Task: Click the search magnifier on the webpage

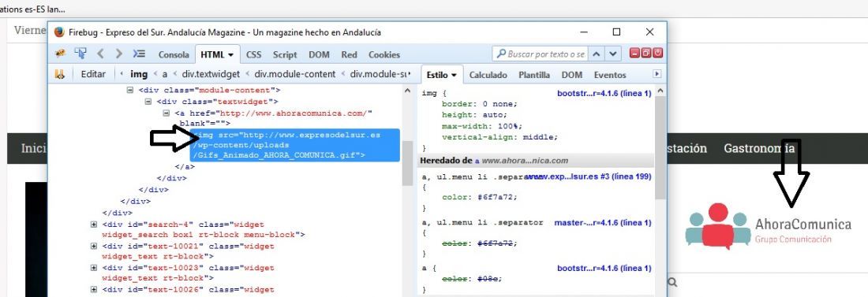Action: click(672, 282)
